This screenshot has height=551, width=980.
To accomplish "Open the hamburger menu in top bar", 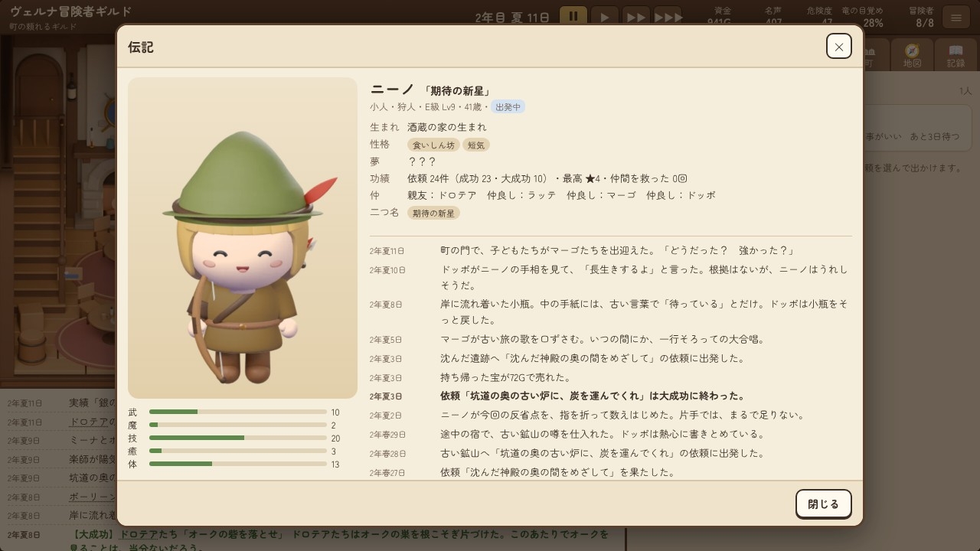I will pyautogui.click(x=956, y=17).
